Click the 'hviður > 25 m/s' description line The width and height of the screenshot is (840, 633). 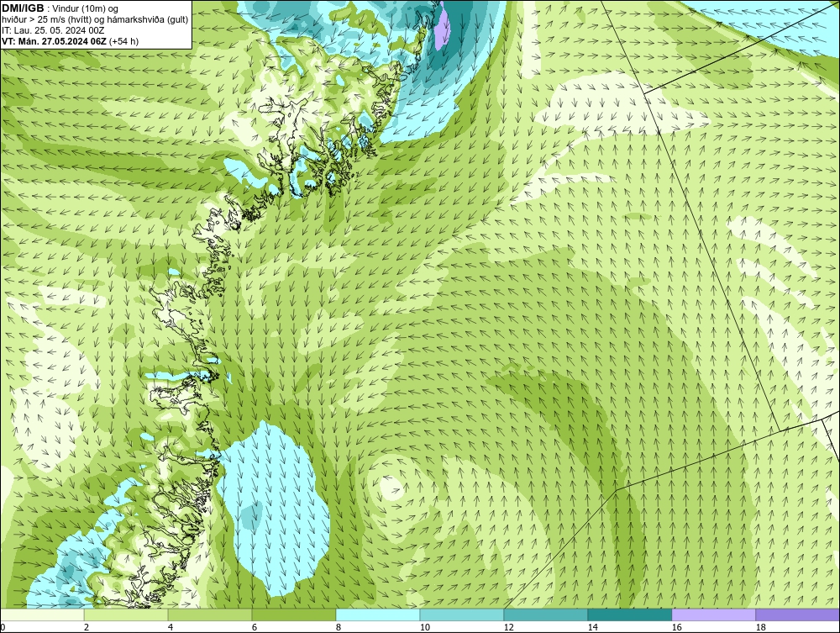tap(95, 19)
